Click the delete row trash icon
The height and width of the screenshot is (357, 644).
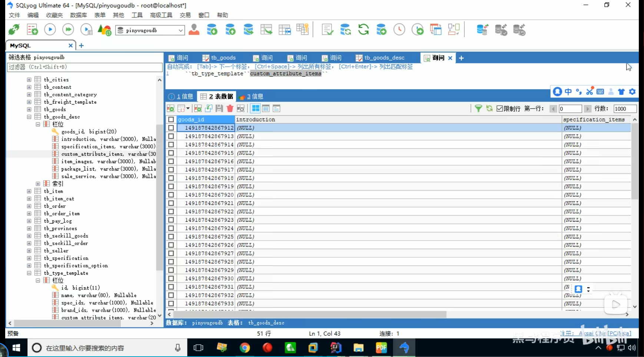click(230, 108)
